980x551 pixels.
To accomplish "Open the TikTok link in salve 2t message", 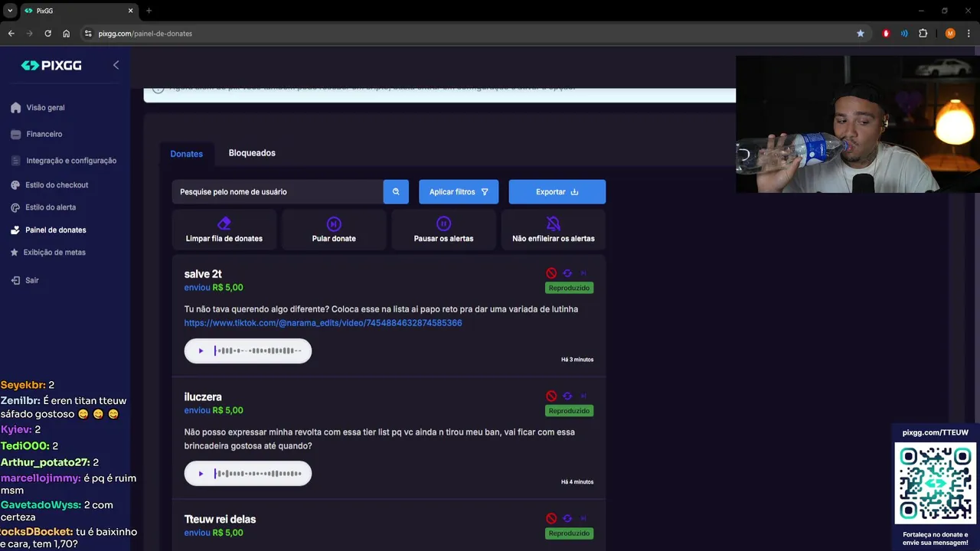I will pyautogui.click(x=323, y=323).
